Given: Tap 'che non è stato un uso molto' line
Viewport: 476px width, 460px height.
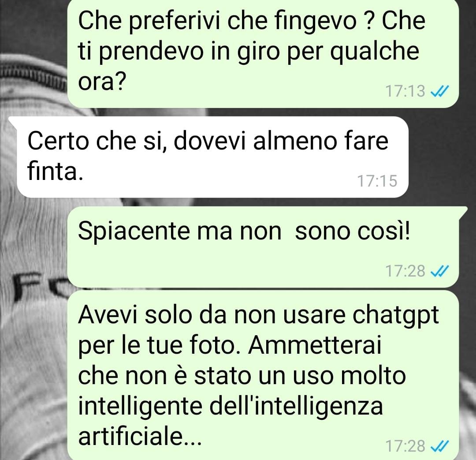Looking at the screenshot, I should [242, 376].
